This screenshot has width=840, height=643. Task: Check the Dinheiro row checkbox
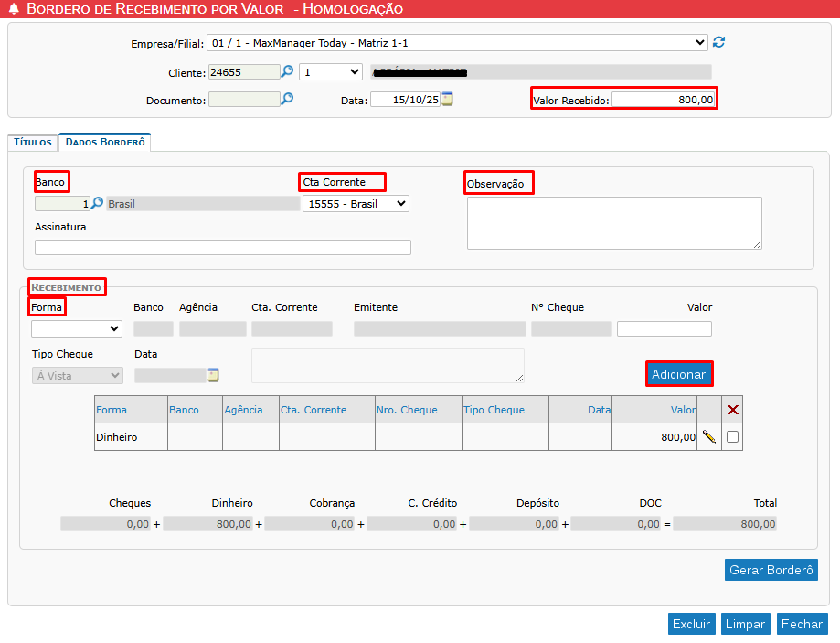pos(732,437)
